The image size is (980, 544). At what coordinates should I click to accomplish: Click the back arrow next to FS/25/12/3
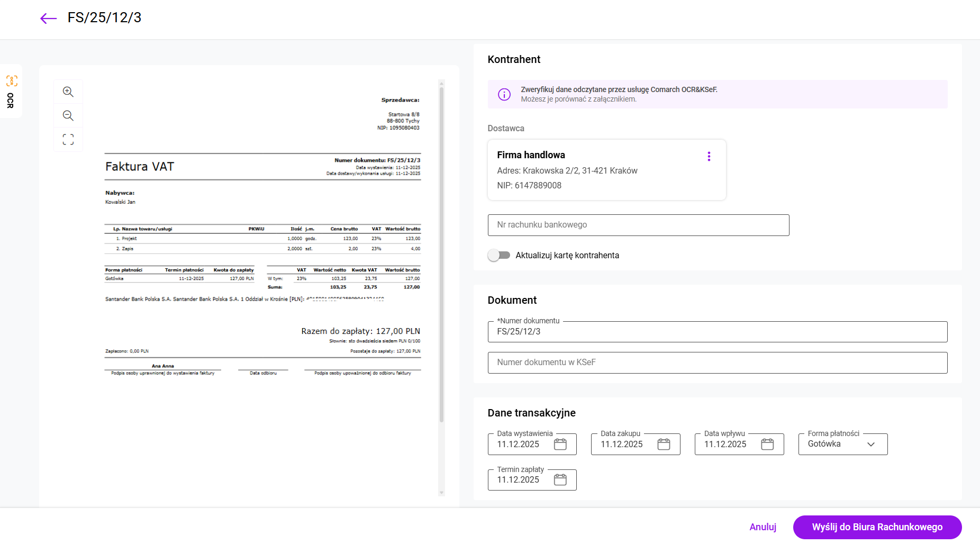point(48,19)
